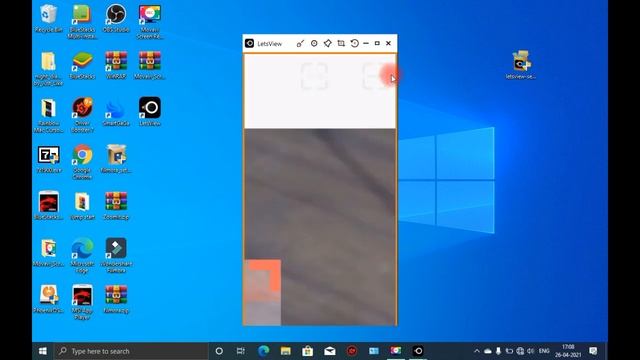Viewport: 640px width, 360px height.
Task: Open Google Chrome desktop shortcut
Action: (x=82, y=162)
